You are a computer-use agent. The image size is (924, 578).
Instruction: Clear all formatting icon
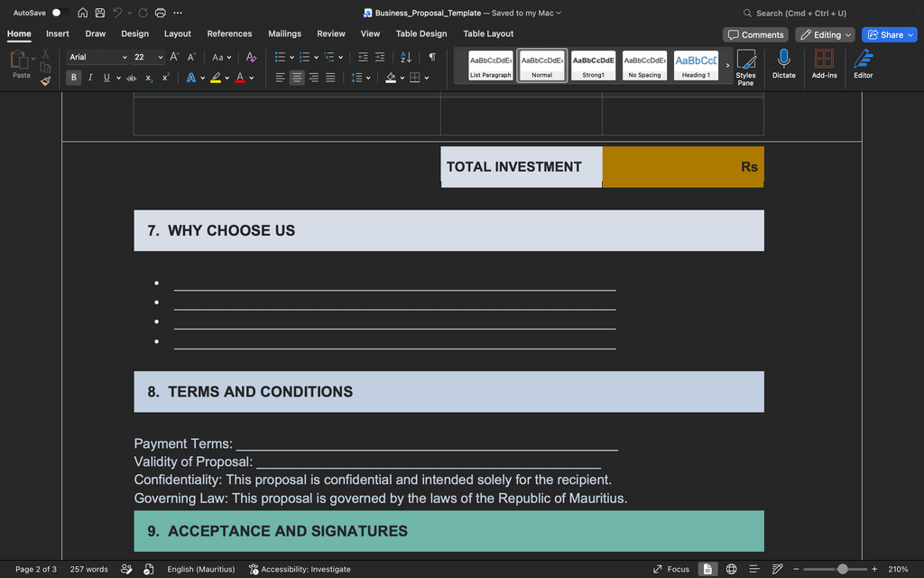pyautogui.click(x=251, y=57)
